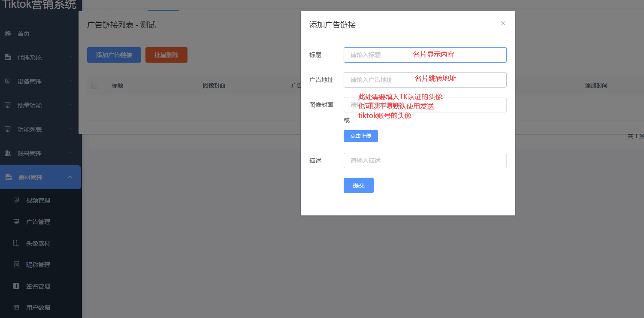The width and height of the screenshot is (644, 318).
Task: Click the 账号管理 users icon
Action: pos(8,154)
